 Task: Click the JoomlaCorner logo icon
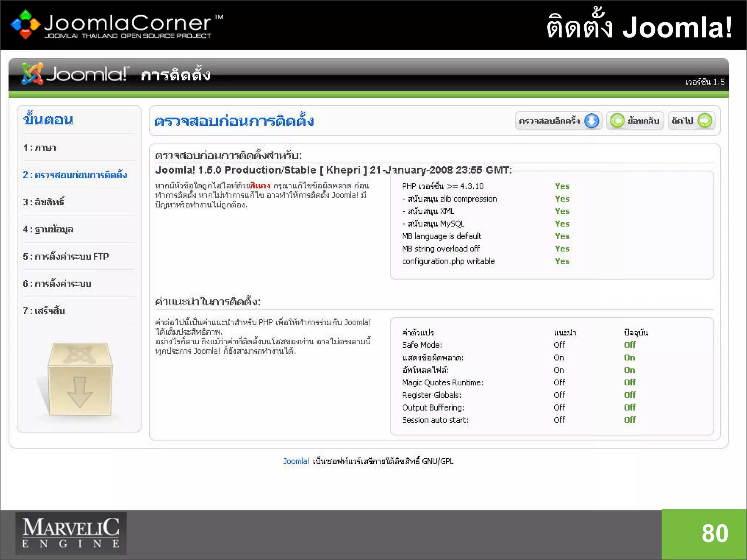(25, 24)
